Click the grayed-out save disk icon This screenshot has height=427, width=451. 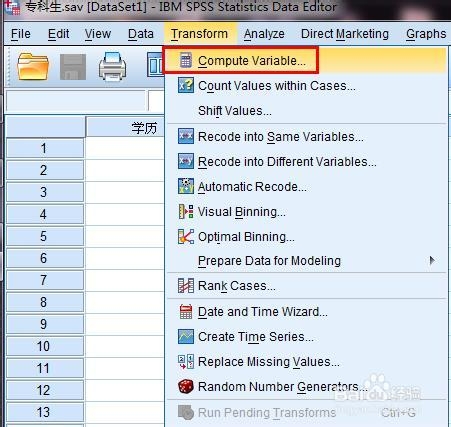click(73, 67)
